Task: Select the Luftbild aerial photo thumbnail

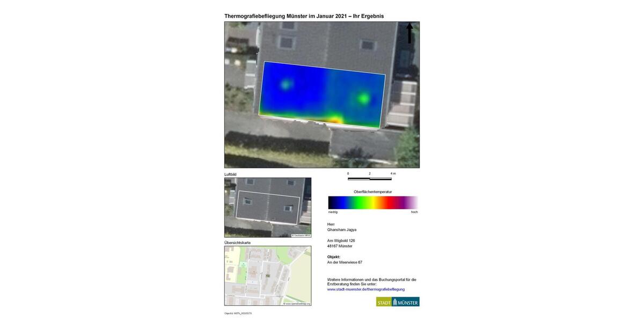Action: coord(268,207)
